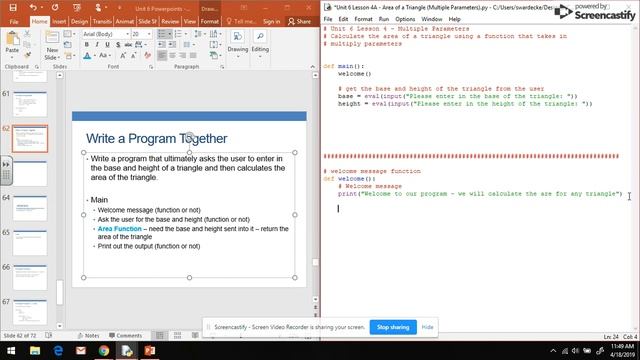
Task: Toggle Italic formatting
Action: tap(97, 44)
